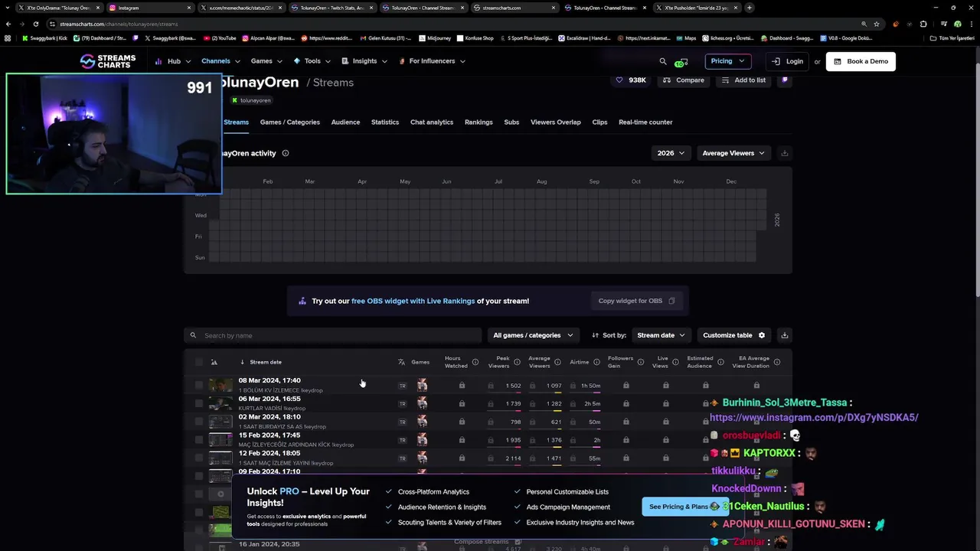Click the Book a Demo button
The image size is (980, 551).
(861, 61)
